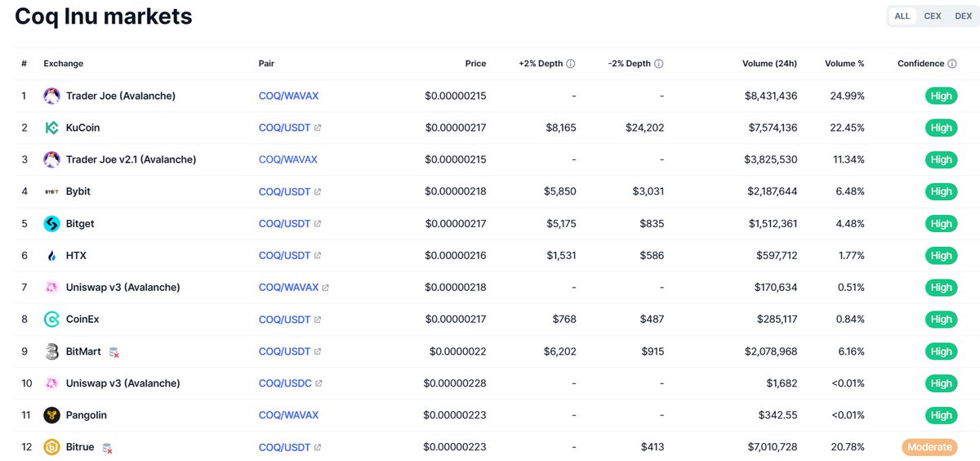Click external link icon on Bybit COQ/USDT
980x461 pixels.
coord(318,191)
